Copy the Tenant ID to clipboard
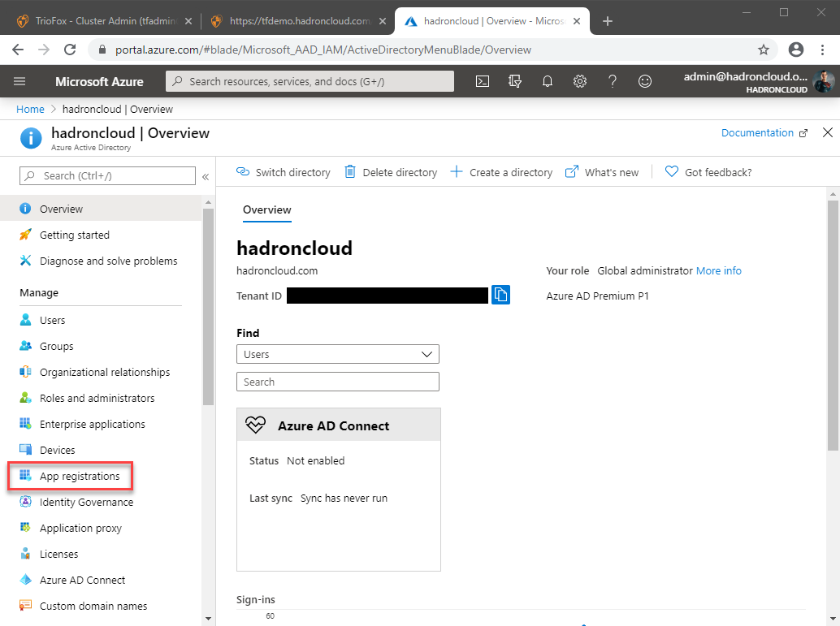This screenshot has width=840, height=626. [x=500, y=295]
